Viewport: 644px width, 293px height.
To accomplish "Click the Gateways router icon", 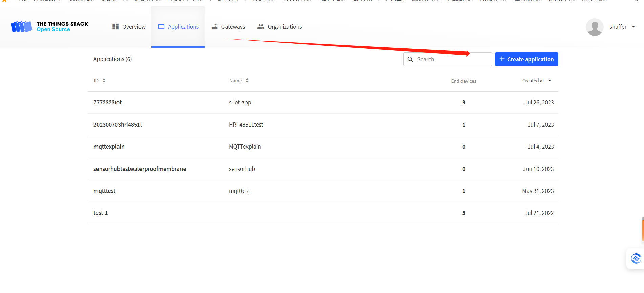I will coord(215,27).
